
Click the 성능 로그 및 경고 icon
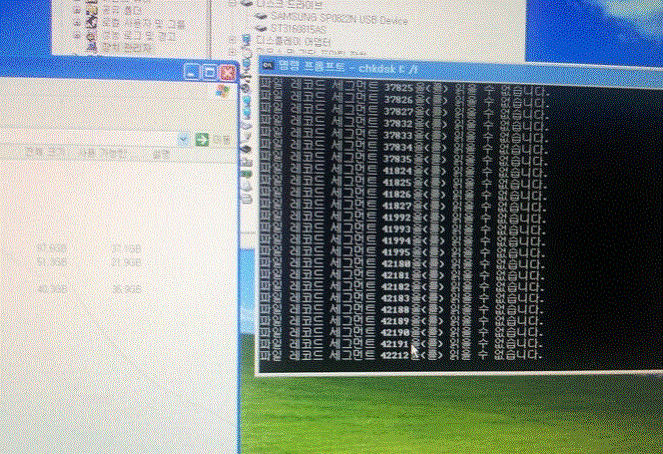coord(92,36)
